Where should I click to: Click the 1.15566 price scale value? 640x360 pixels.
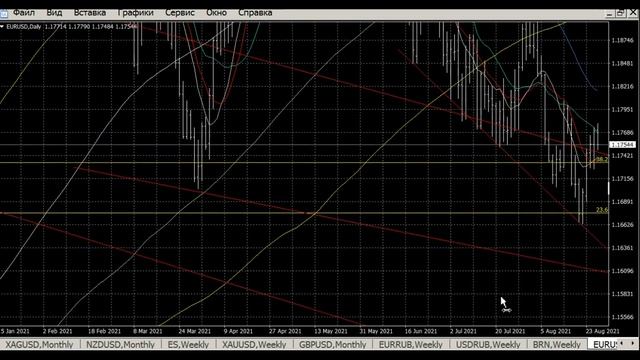622,317
